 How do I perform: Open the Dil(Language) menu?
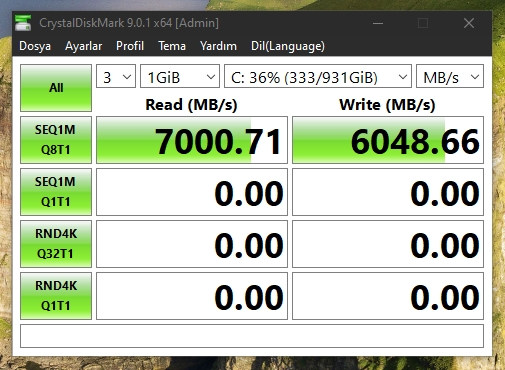(288, 46)
